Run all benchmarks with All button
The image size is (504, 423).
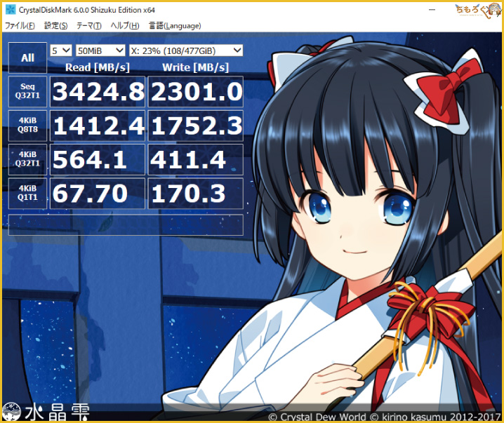click(27, 58)
